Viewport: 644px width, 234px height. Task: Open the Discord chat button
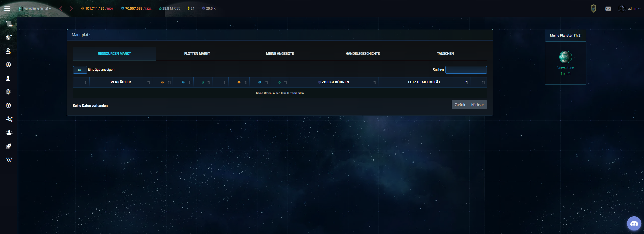[x=634, y=223]
